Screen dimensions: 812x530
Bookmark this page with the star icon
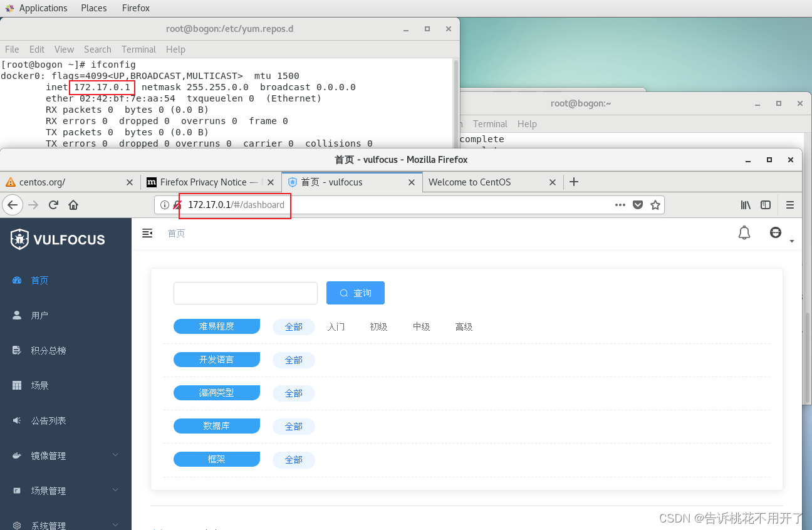(655, 205)
